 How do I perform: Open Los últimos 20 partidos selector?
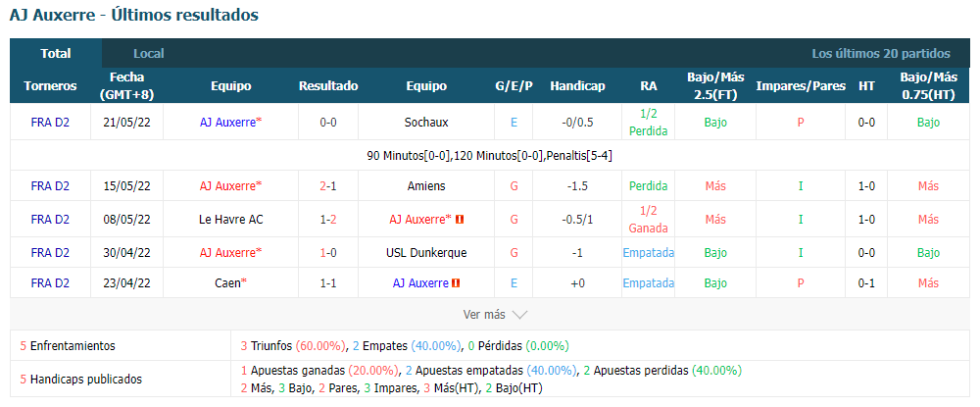click(x=881, y=54)
